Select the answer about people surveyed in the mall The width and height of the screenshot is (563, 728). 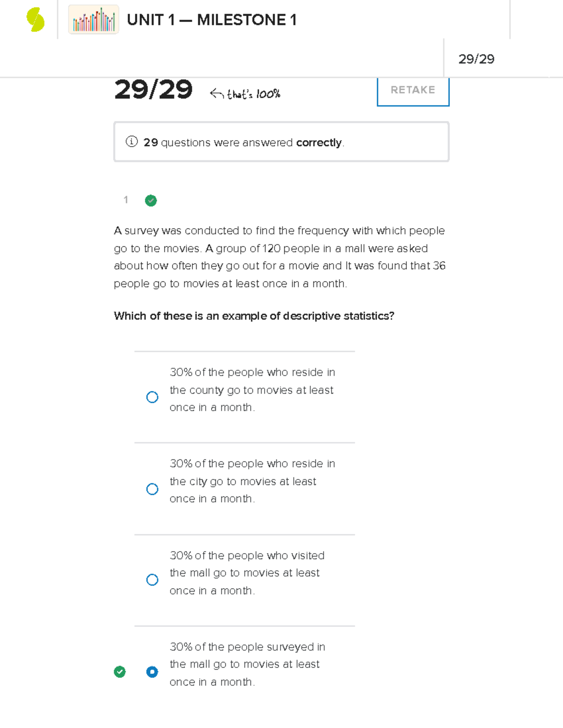coord(152,672)
